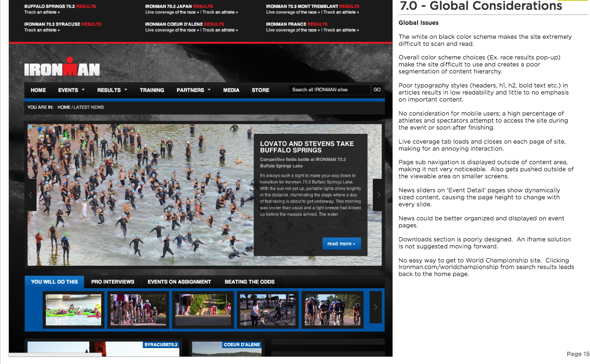Open runners on road video thumbnail
590x364 pixels.
tap(203, 310)
